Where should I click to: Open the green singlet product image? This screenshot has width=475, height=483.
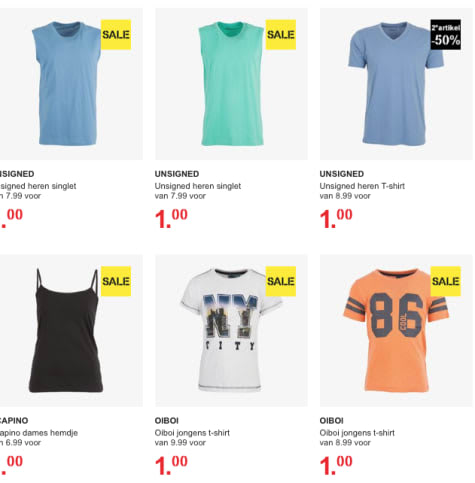(231, 84)
